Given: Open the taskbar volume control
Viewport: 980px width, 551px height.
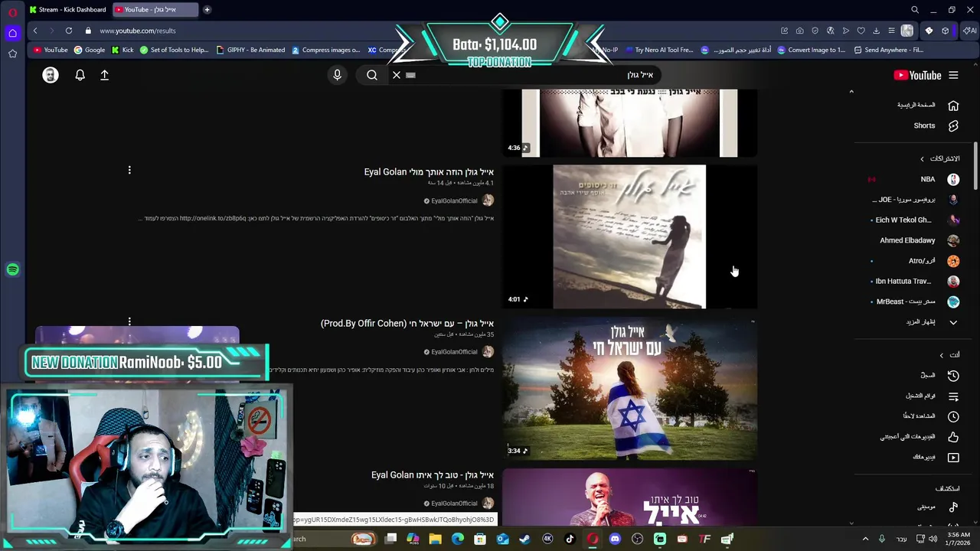Looking at the screenshot, I should click(x=933, y=539).
